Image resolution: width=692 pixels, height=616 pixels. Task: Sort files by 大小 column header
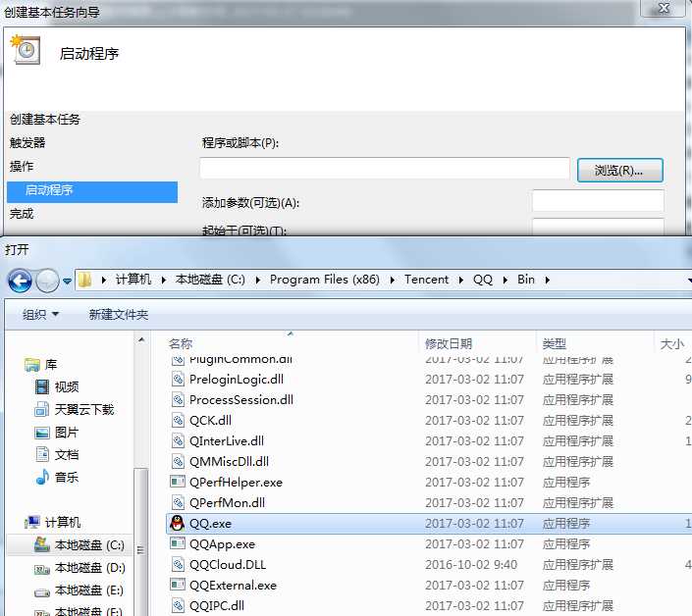(671, 343)
